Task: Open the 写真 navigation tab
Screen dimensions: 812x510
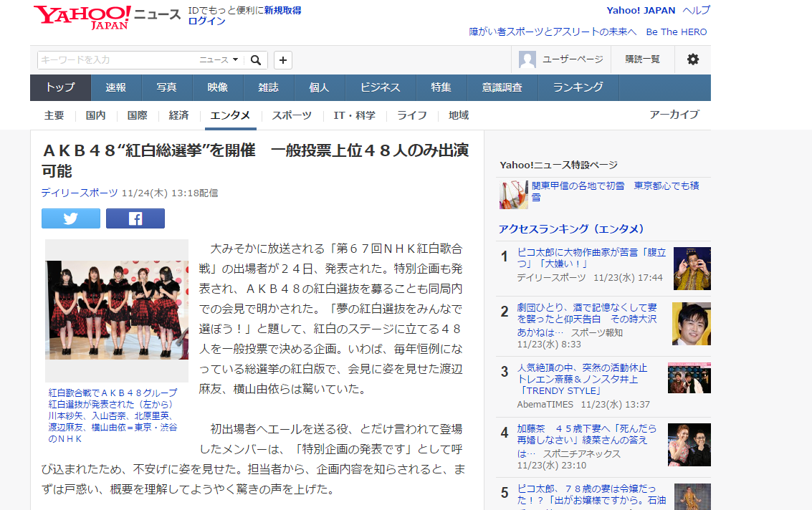Action: [167, 87]
